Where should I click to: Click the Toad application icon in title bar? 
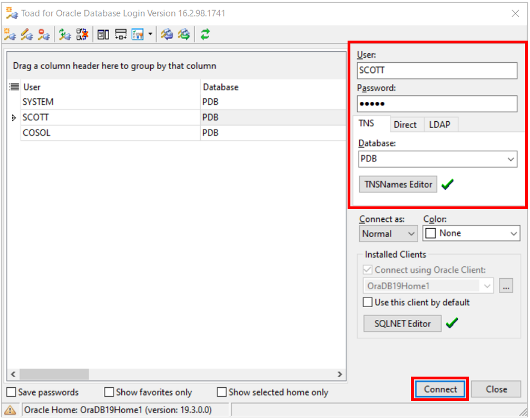click(12, 13)
